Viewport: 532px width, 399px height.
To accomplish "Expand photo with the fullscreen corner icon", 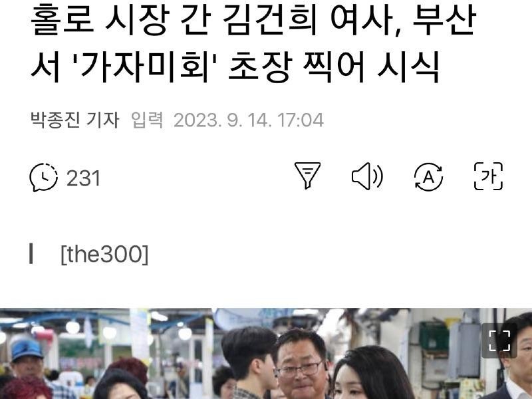I will [499, 340].
